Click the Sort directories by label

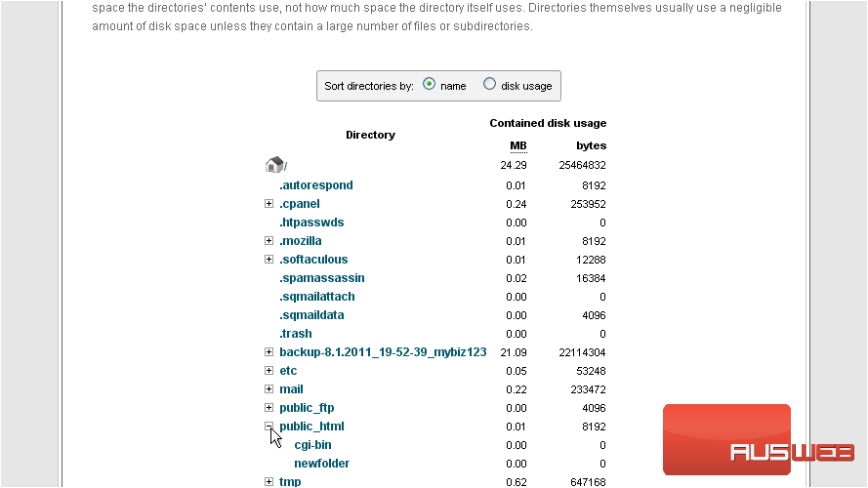coord(369,86)
